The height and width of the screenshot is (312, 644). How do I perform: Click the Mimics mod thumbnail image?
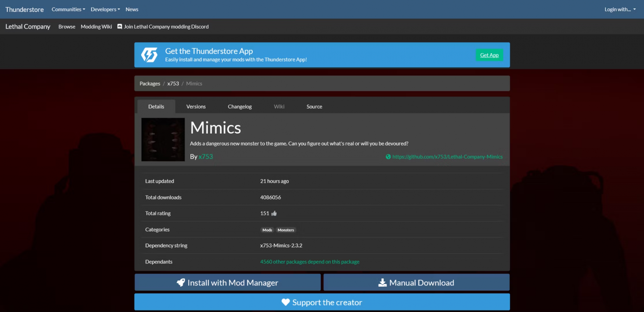163,140
